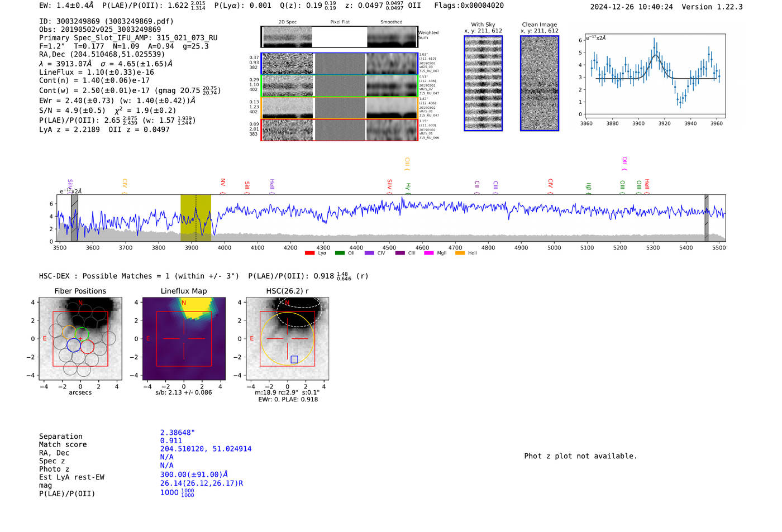This screenshot has width=782, height=532.
Task: Select the red-bordered 2D spectrum row
Action: (x=339, y=130)
